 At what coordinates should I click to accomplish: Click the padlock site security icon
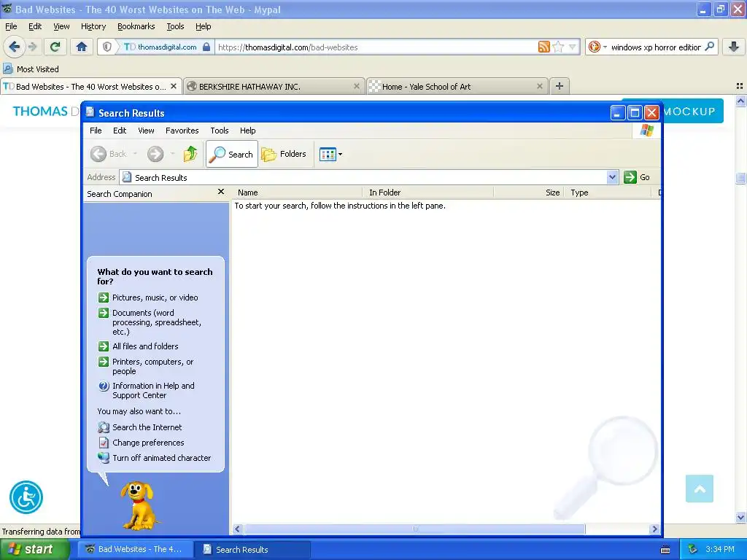pyautogui.click(x=206, y=47)
